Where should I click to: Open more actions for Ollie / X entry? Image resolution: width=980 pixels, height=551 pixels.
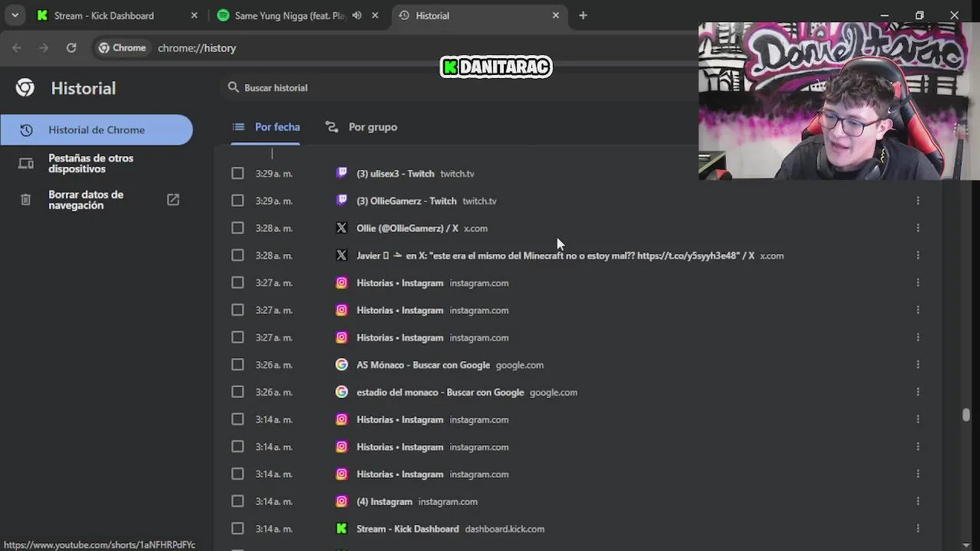(917, 228)
